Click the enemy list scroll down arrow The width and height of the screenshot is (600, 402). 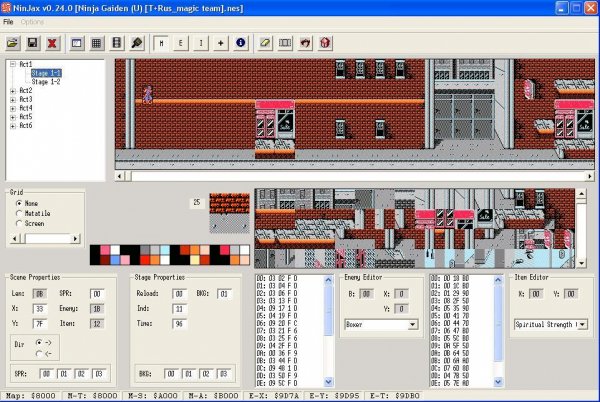[x=328, y=382]
